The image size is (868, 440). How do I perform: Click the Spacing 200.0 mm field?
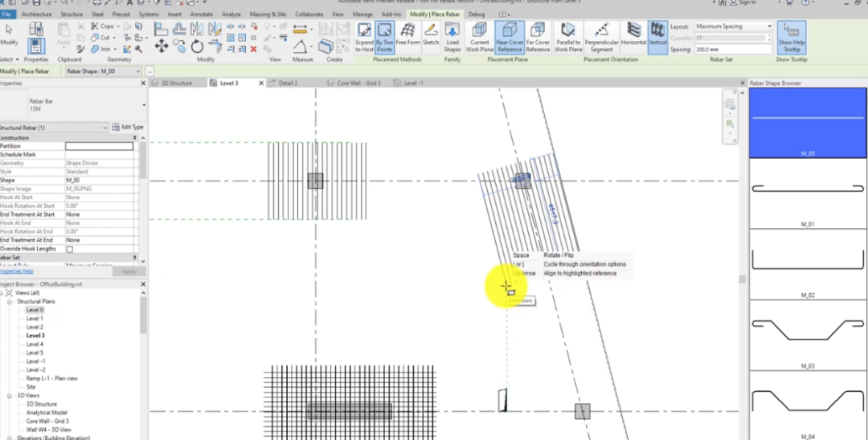click(x=733, y=49)
